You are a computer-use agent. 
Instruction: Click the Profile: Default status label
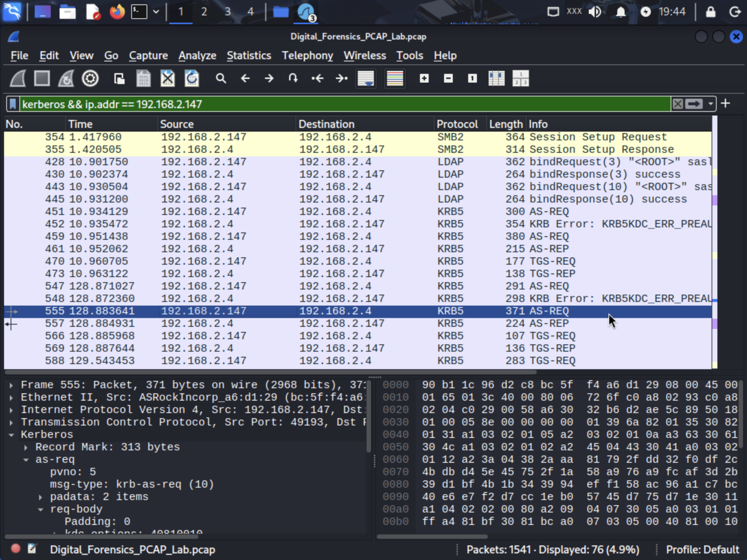(x=702, y=550)
